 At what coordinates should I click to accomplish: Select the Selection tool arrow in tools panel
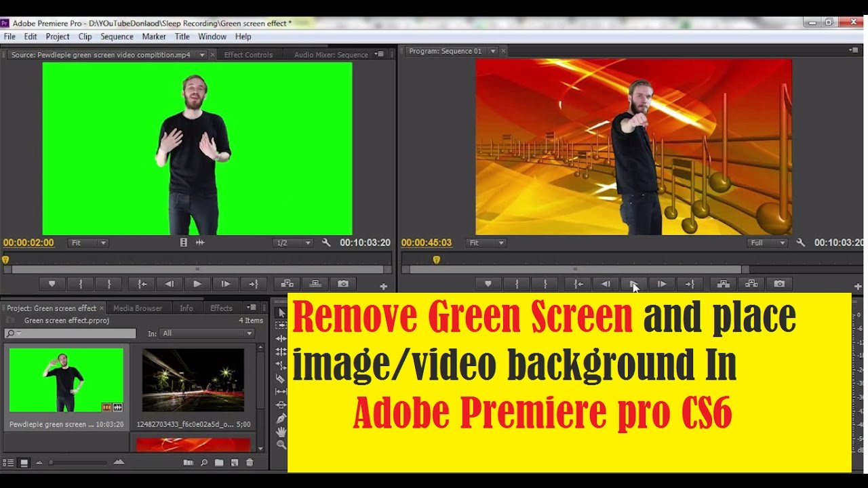point(281,312)
